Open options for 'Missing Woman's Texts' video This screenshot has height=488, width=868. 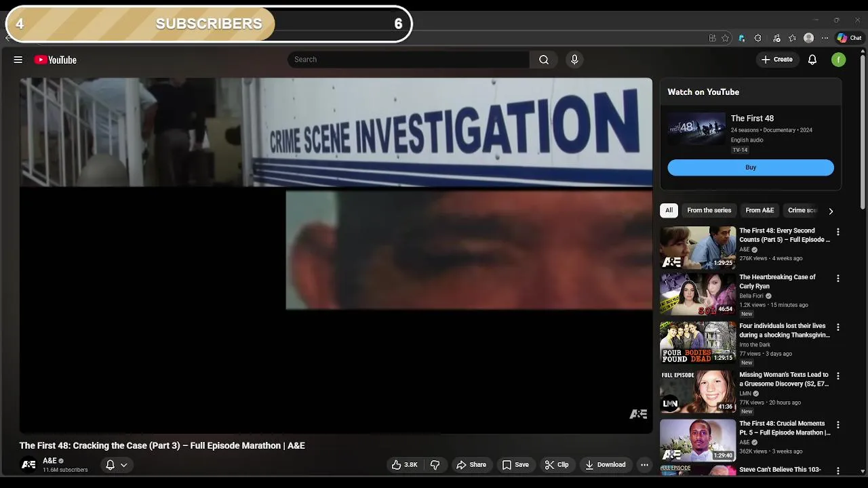click(838, 376)
